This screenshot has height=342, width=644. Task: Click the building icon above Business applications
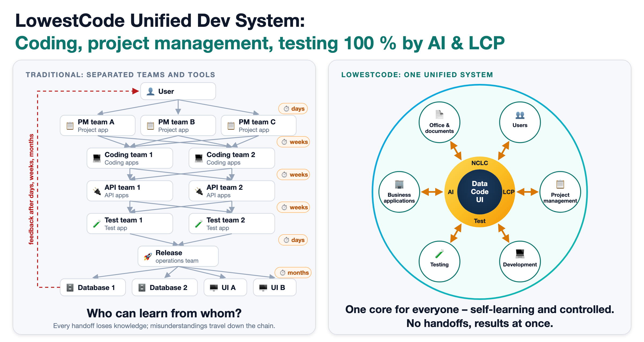pyautogui.click(x=399, y=184)
